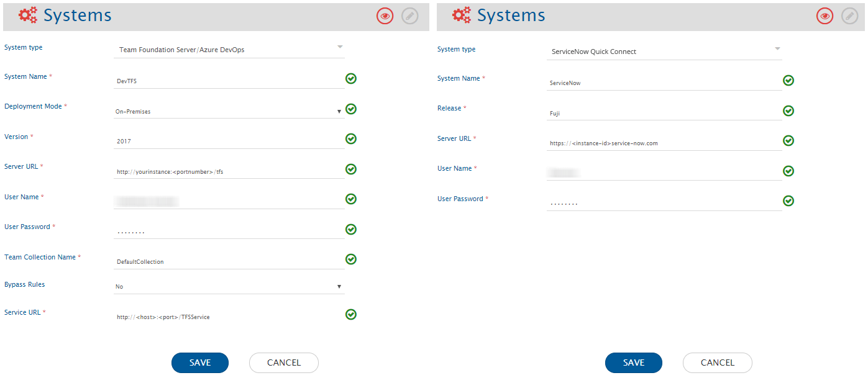Screen dimensions: 868x383
Task: Click the DefaultCollection Team Collection Name field
Action: tap(229, 262)
